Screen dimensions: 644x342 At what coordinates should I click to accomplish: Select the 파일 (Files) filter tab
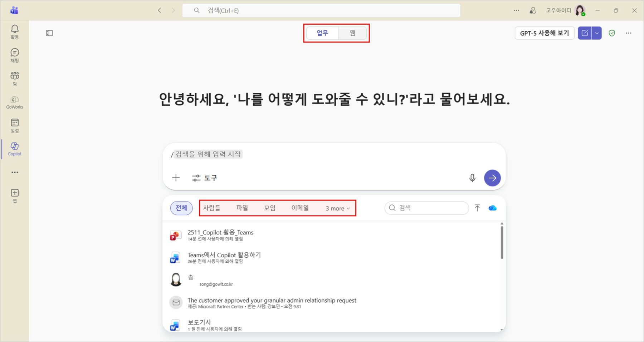(x=242, y=208)
